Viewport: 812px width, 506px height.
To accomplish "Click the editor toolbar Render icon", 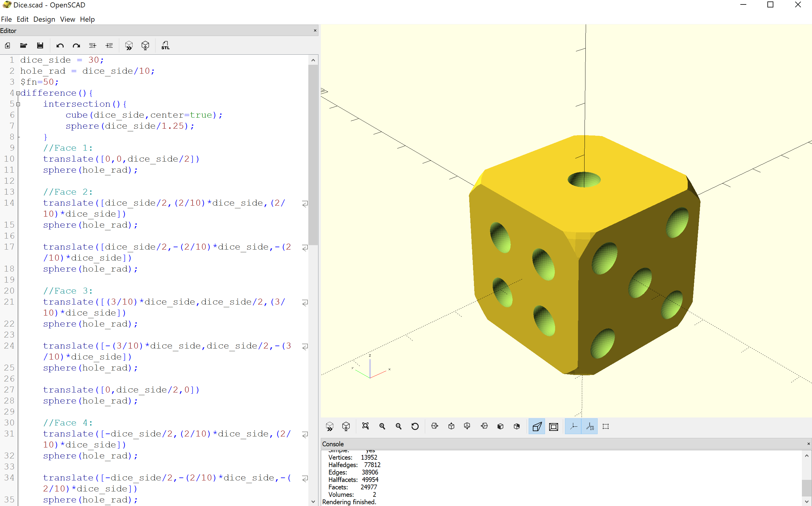I will (145, 45).
